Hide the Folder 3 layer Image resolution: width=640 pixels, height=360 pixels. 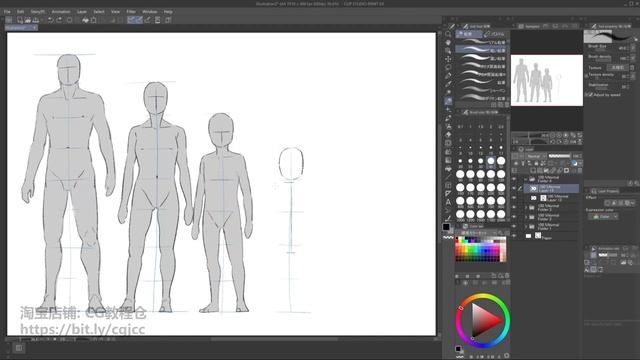(514, 207)
